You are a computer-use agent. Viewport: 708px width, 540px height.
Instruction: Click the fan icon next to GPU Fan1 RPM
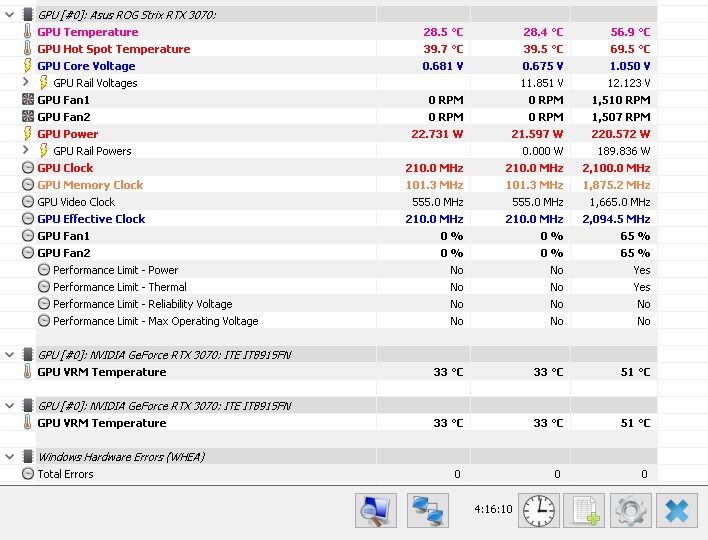coord(28,99)
